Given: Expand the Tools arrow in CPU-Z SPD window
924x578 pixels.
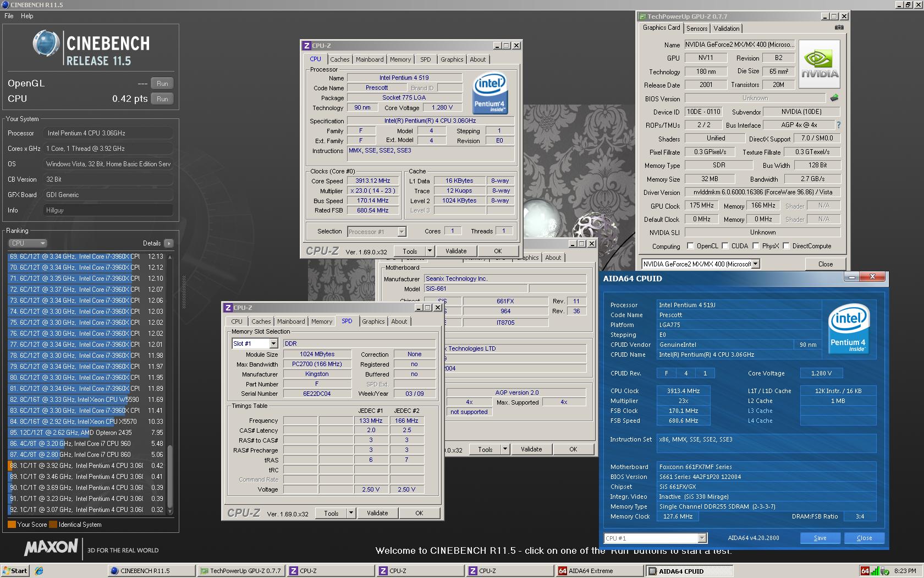Looking at the screenshot, I should 351,513.
